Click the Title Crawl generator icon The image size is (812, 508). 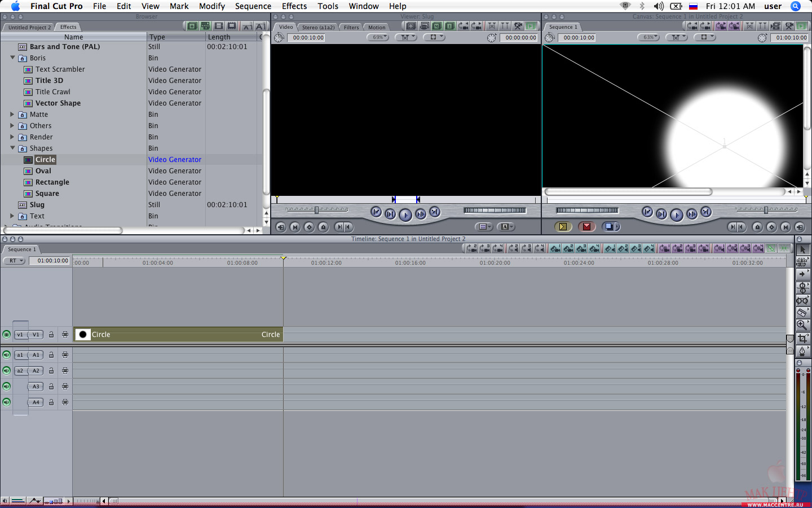(x=28, y=92)
